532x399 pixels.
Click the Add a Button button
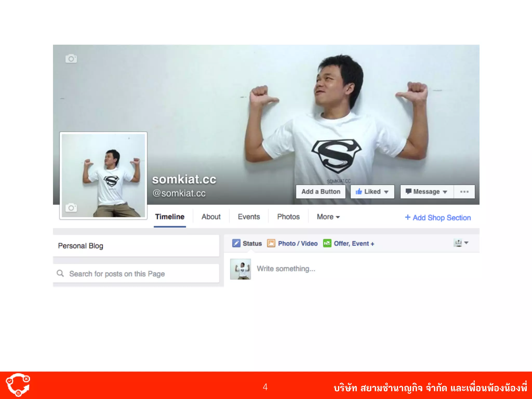point(321,192)
